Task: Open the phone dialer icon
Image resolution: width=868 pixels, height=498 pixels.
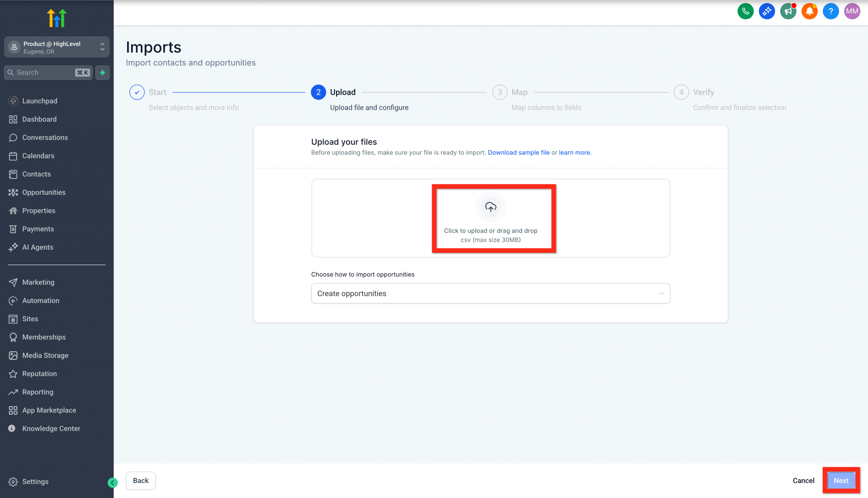Action: [x=746, y=11]
